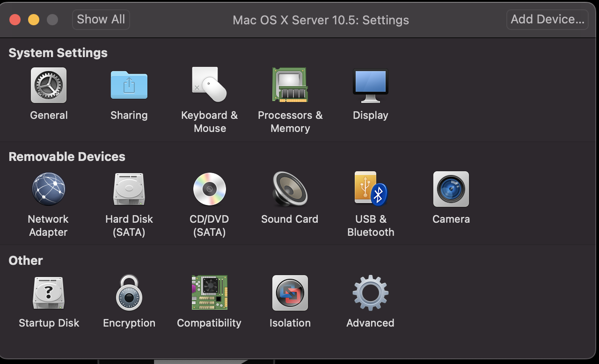599x364 pixels.
Task: Open the Sound Card speaker icon
Action: [290, 189]
